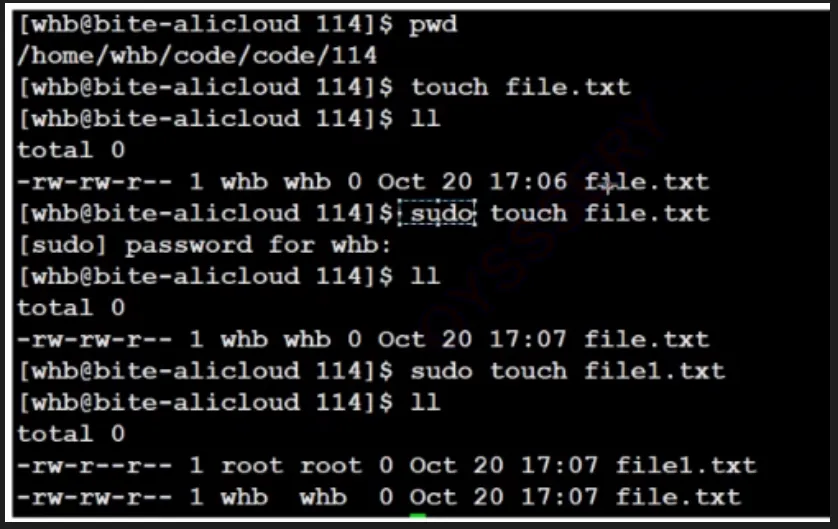The height and width of the screenshot is (529, 838).
Task: Click the ll command after sudo touch file1.txt
Action: 425,402
